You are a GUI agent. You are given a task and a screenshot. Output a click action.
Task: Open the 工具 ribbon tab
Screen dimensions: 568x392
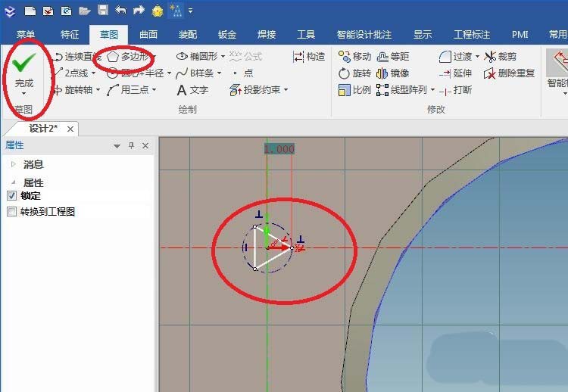tap(306, 34)
